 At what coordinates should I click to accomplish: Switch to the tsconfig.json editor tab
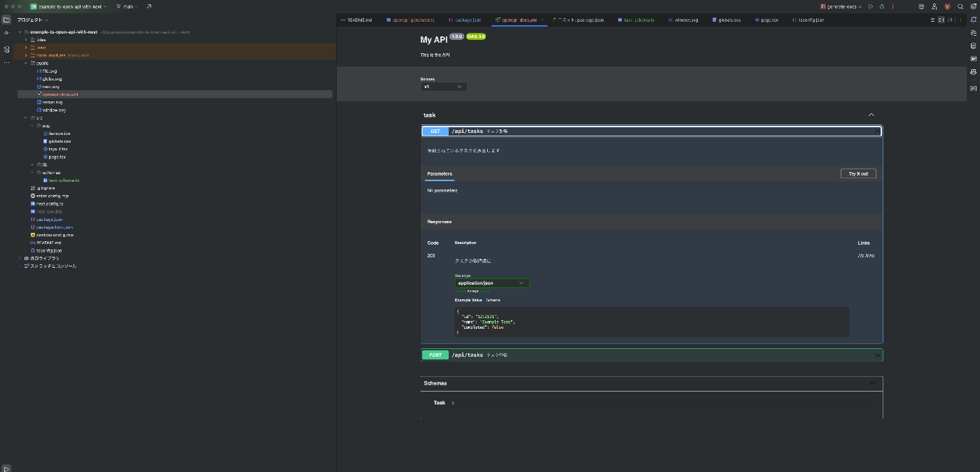coord(811,20)
